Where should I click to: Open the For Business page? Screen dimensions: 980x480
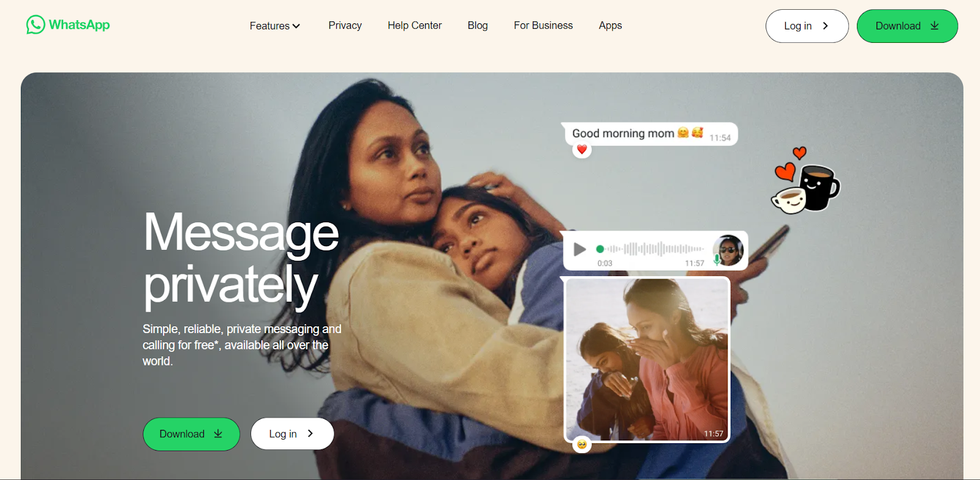[x=543, y=26]
